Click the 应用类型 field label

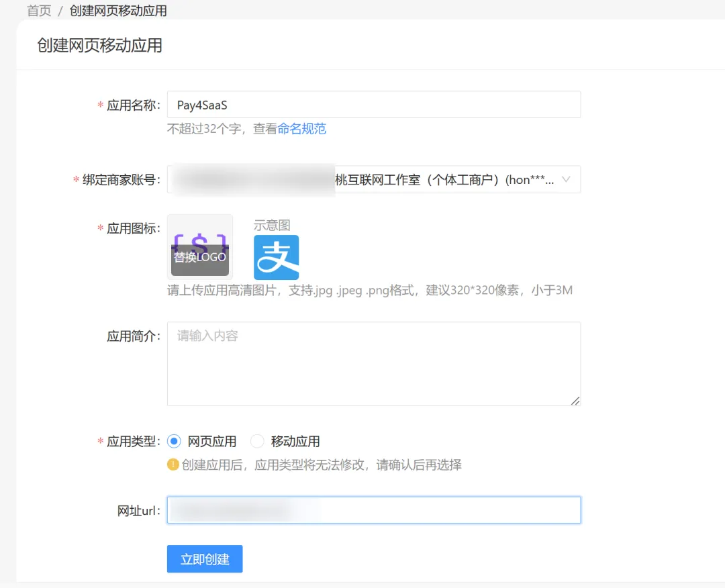coord(132,442)
